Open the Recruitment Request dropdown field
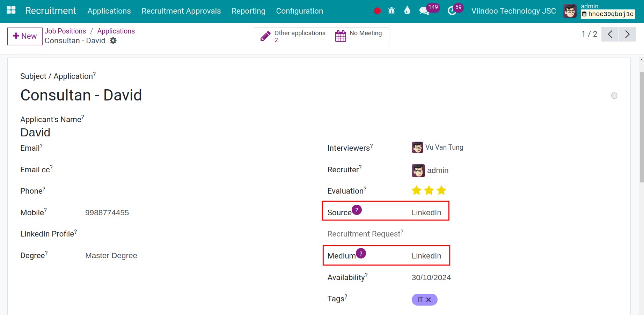This screenshot has width=644, height=315. point(365,234)
